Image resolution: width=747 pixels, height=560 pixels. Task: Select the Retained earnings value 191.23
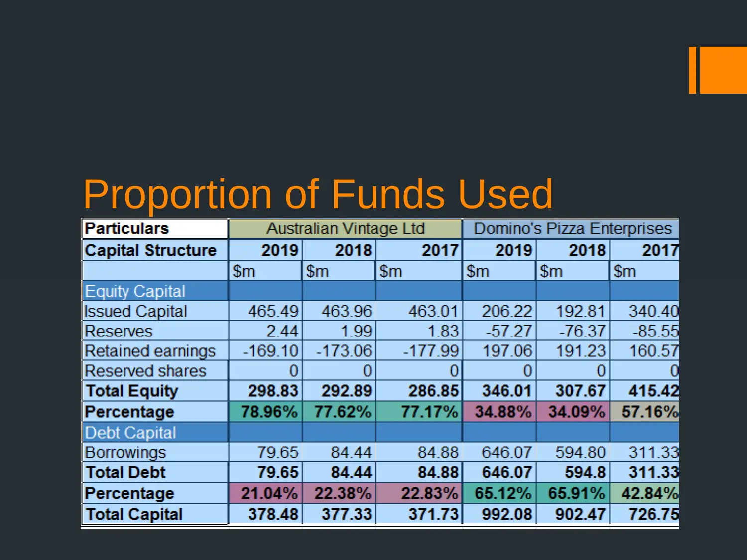click(581, 351)
